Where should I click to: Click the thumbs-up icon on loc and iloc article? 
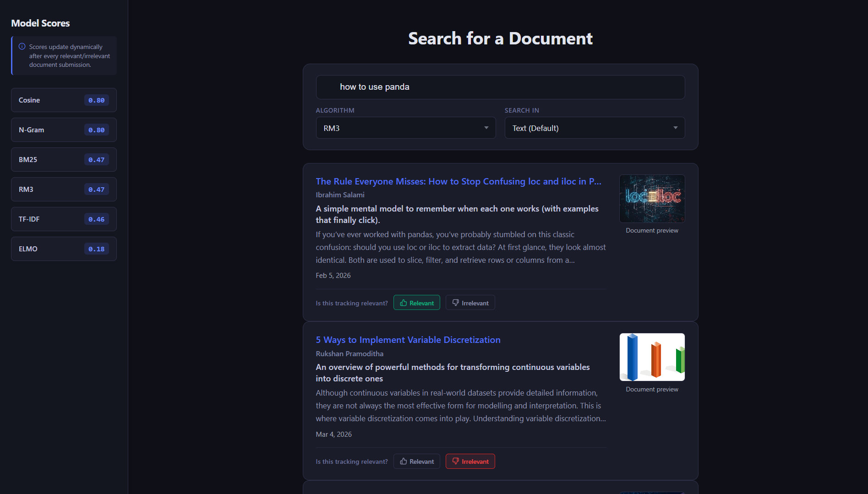[x=404, y=303]
